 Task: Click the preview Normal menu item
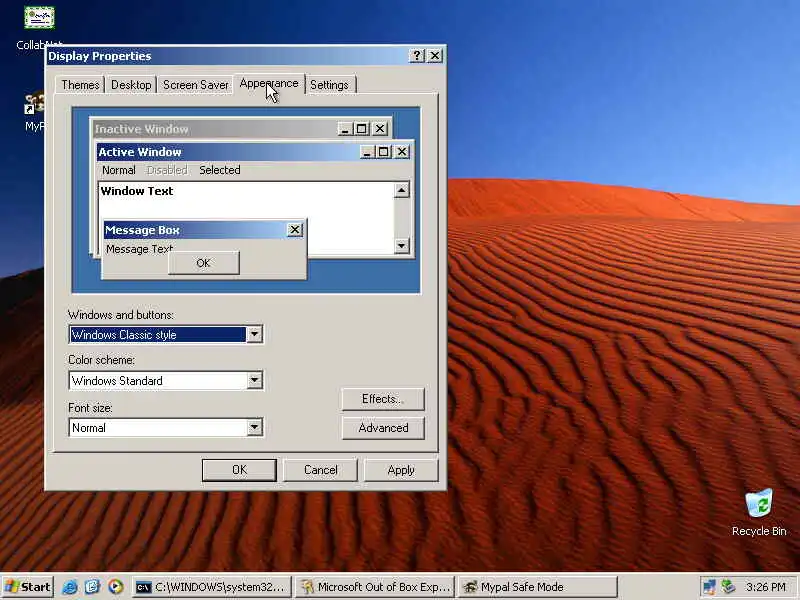tap(119, 170)
